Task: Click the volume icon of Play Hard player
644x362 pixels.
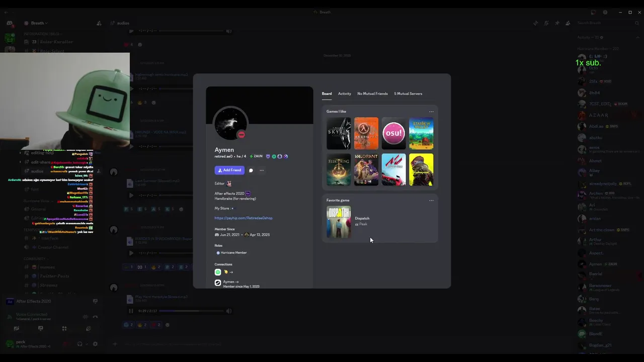Action: (x=229, y=311)
